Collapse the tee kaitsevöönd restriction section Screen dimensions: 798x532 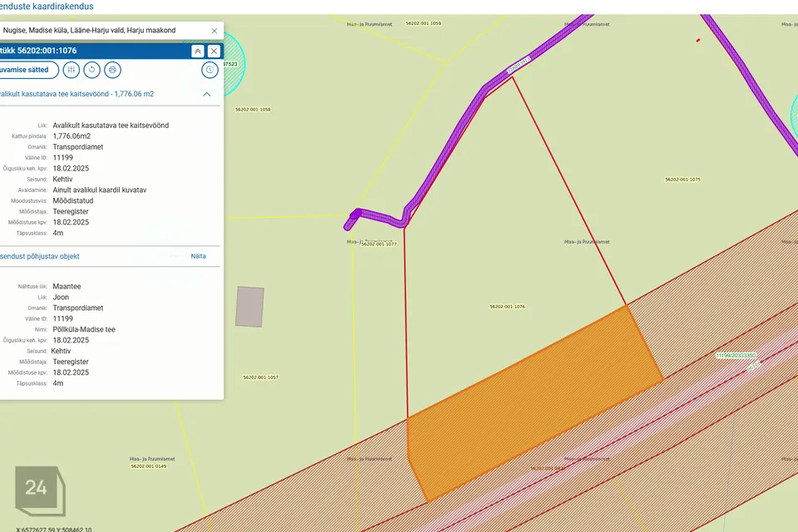[207, 94]
